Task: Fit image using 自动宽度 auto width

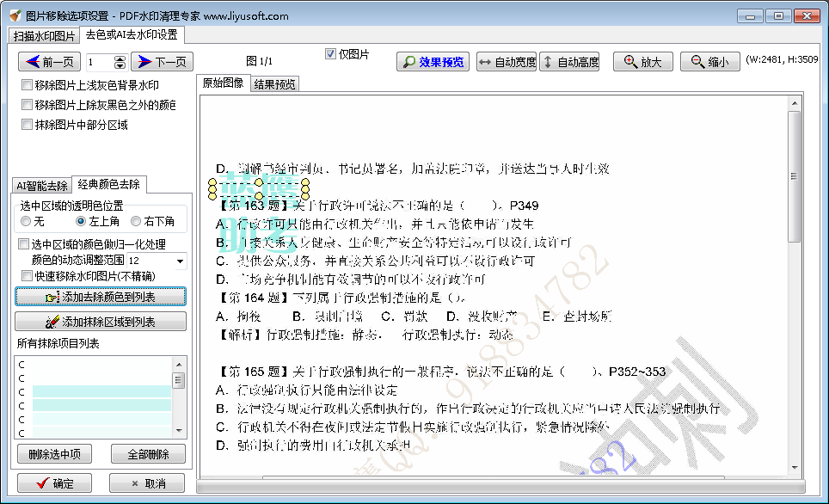Action: point(508,60)
